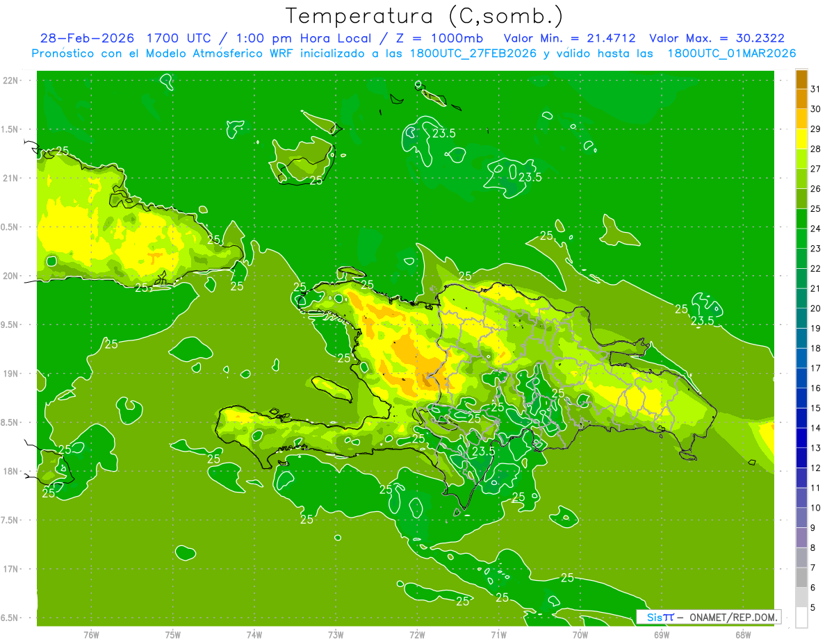Click the '74W' longitude axis label

click(254, 634)
